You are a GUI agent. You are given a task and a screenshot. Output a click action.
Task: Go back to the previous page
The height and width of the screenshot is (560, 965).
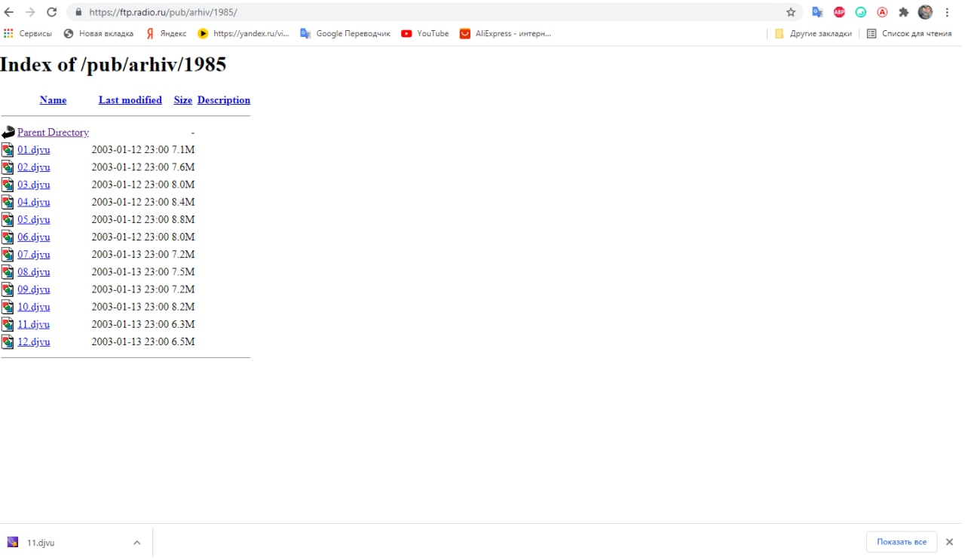click(x=9, y=12)
